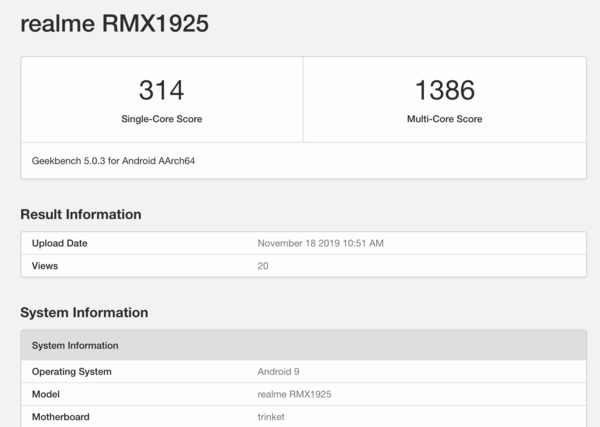Click the 'Multi-Core Score' label
This screenshot has width=600, height=427.
[x=445, y=119]
